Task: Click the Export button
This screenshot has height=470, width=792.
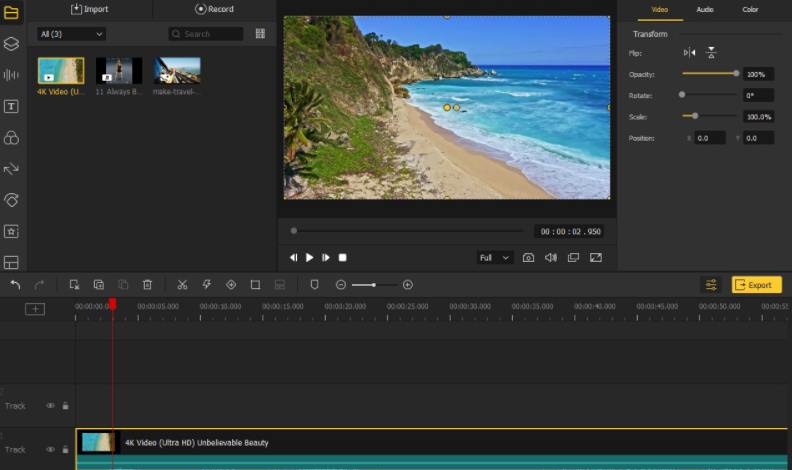Action: coord(756,285)
